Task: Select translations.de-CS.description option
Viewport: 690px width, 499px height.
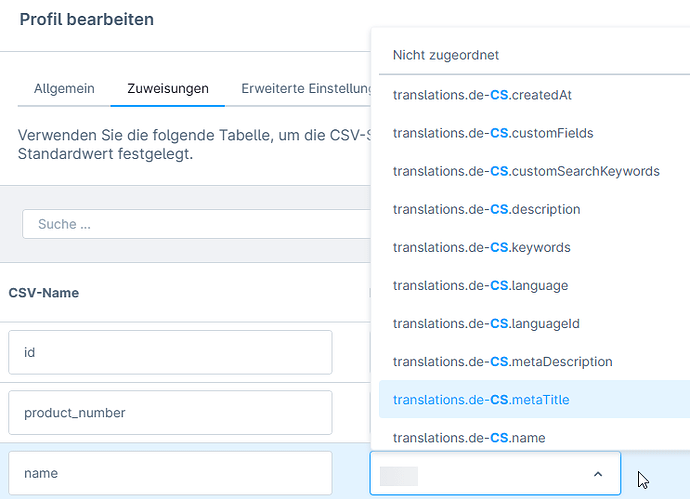Action: [486, 209]
